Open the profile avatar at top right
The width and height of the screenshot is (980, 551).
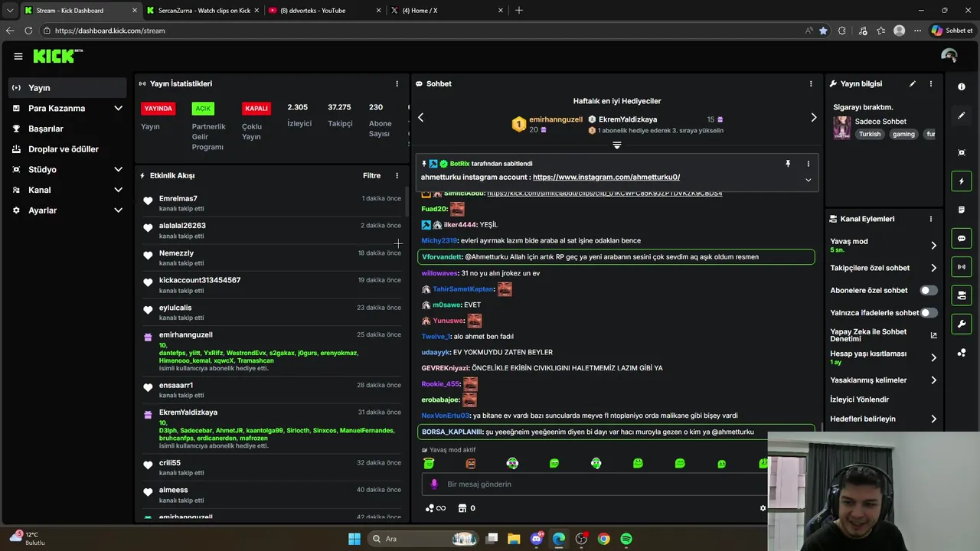coord(949,56)
